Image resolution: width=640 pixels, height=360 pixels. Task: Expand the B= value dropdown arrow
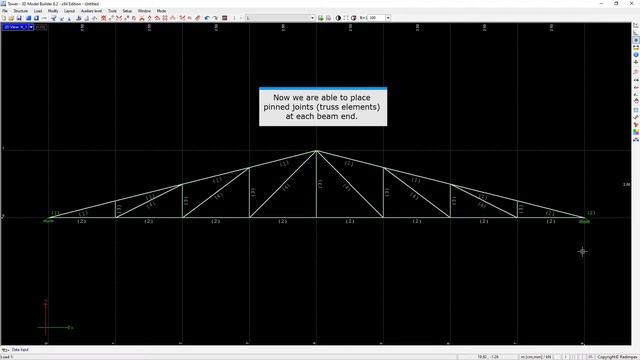[x=388, y=18]
